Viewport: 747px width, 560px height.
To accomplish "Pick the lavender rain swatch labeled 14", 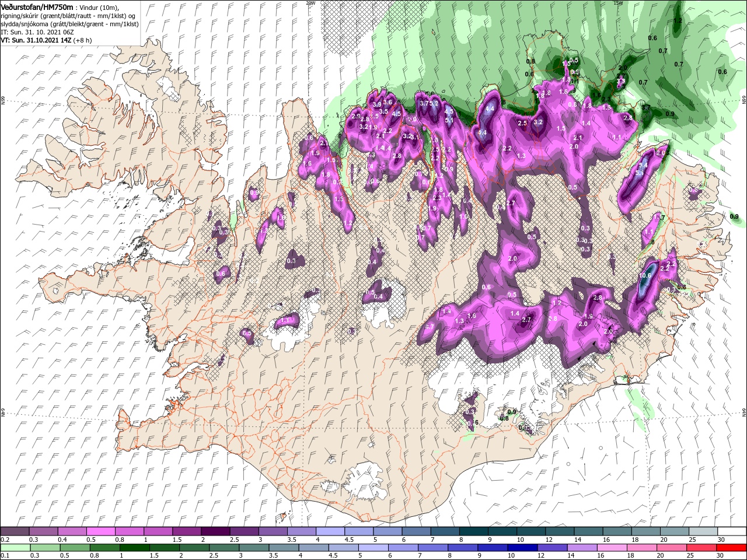I will coord(582,548).
